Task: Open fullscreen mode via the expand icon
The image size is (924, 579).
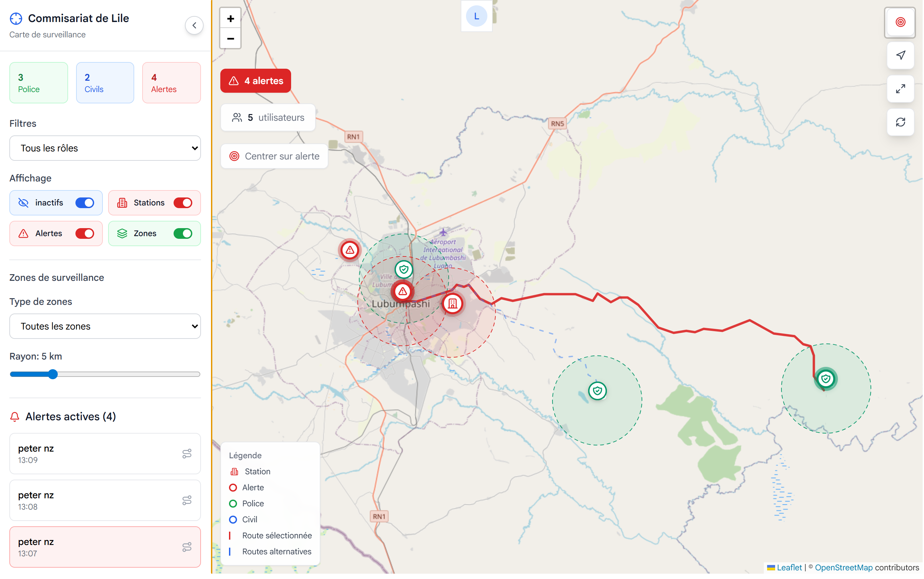Action: coord(900,89)
